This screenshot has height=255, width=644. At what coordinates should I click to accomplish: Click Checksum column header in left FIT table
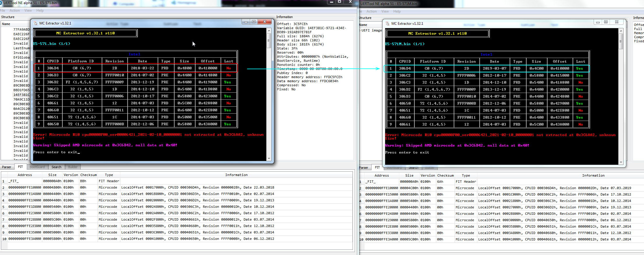point(89,175)
